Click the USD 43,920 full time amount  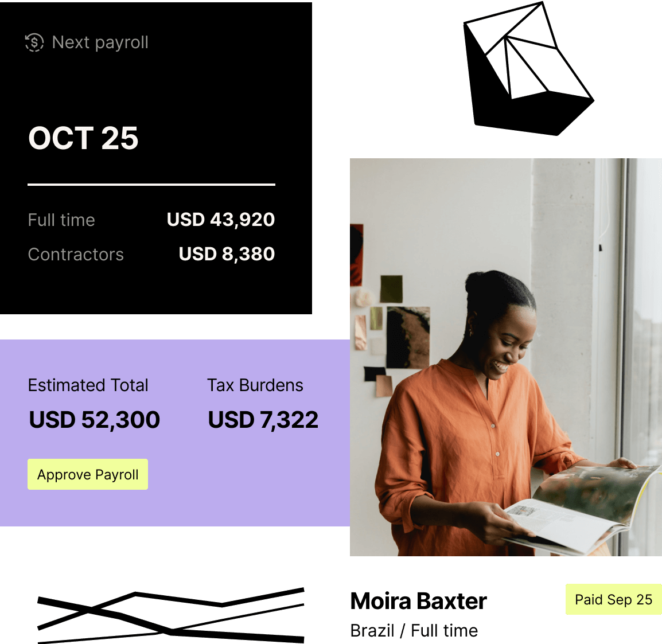pos(221,220)
